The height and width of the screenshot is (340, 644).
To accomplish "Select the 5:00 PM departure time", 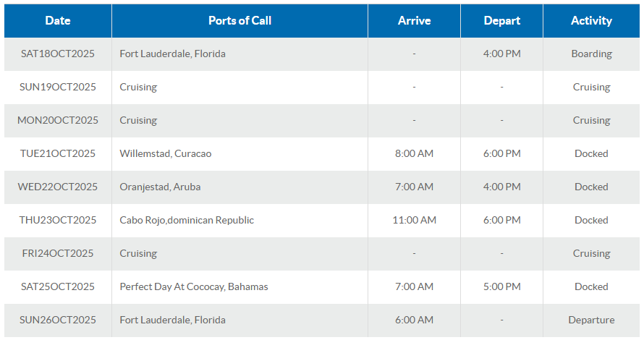I will tap(501, 286).
